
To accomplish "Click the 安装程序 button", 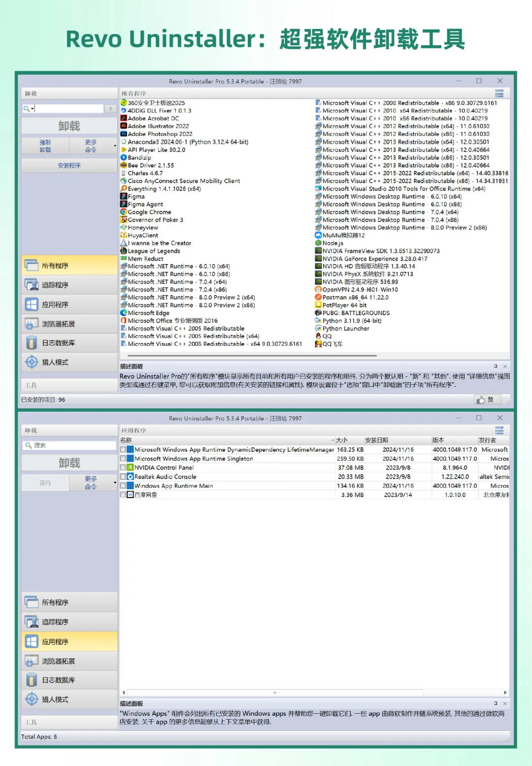I will point(69,166).
